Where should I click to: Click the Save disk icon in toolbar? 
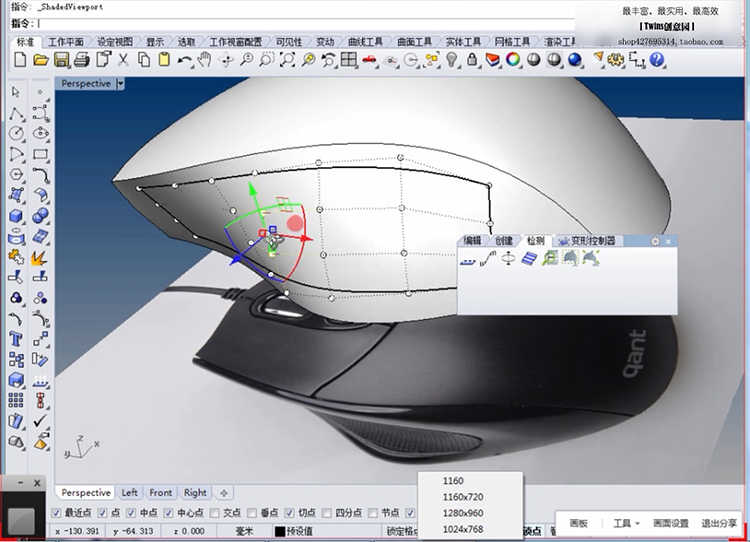[61, 60]
